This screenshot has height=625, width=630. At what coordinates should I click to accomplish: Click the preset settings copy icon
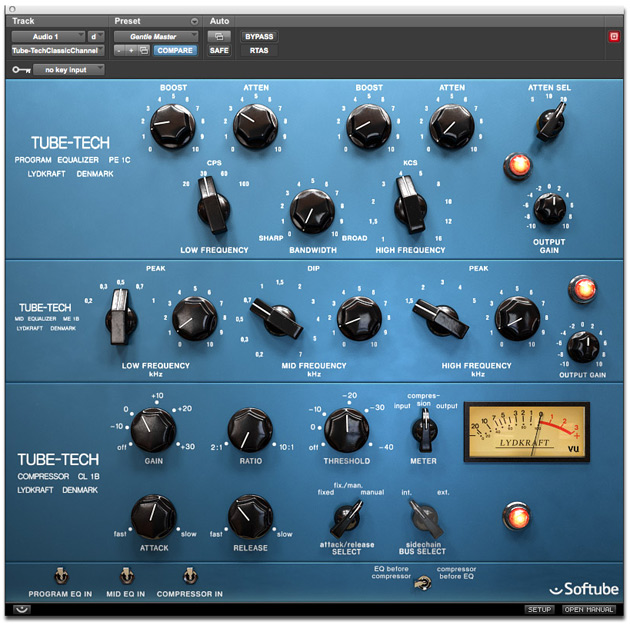coord(144,51)
